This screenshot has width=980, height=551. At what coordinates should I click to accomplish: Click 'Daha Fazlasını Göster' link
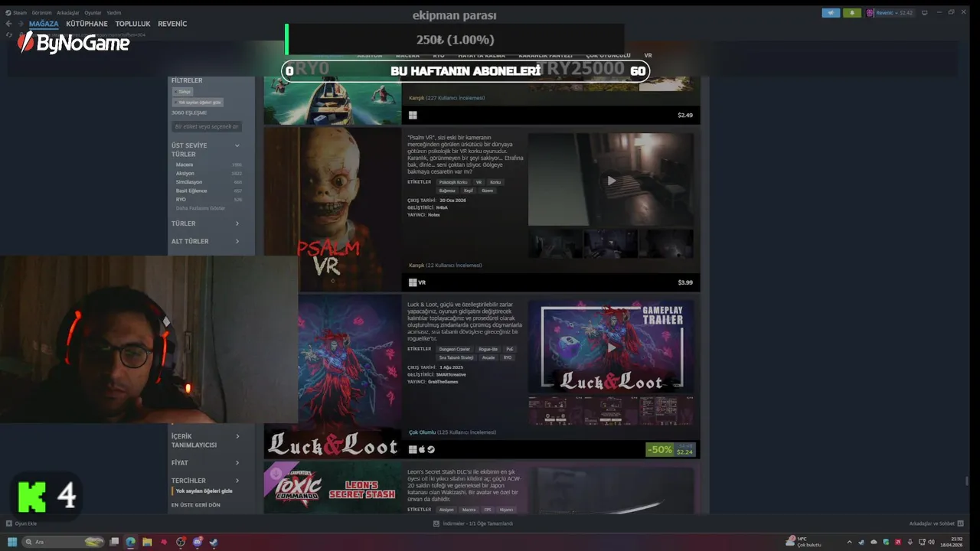coord(201,208)
